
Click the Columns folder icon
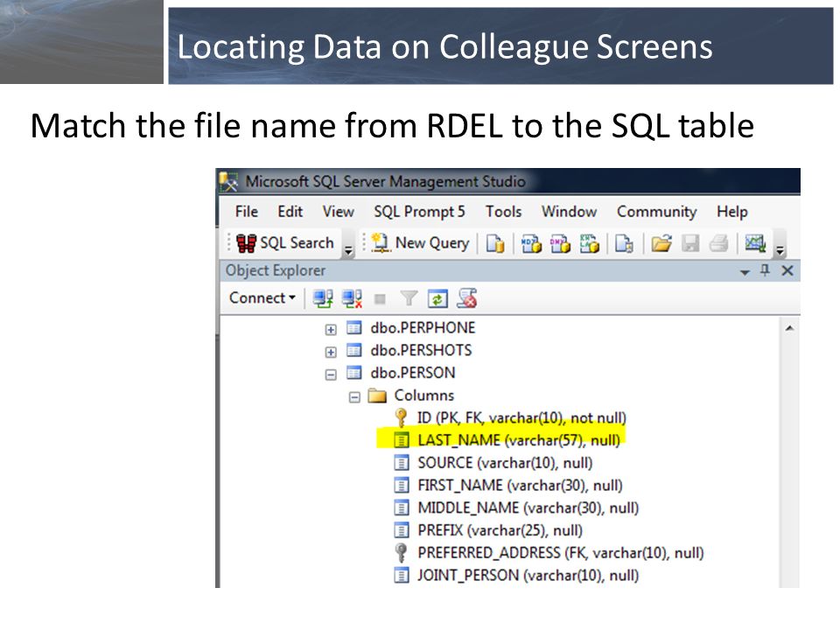[377, 395]
